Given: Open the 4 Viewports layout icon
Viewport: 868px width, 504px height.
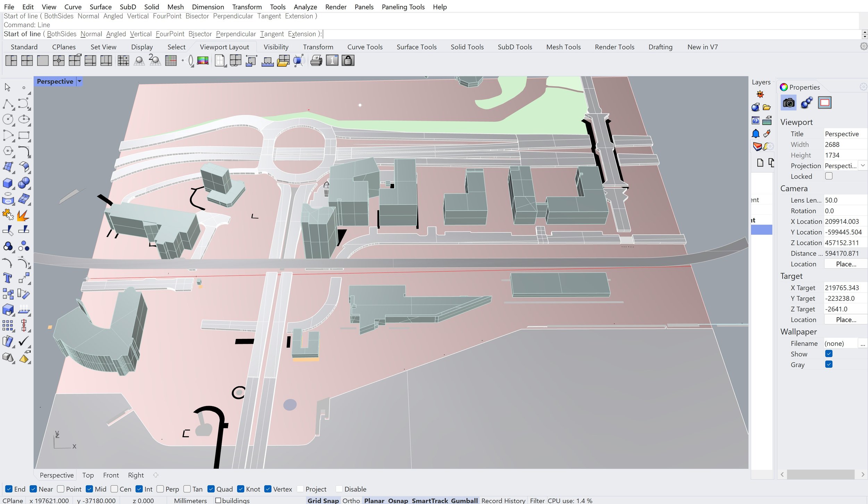Looking at the screenshot, I should point(27,61).
